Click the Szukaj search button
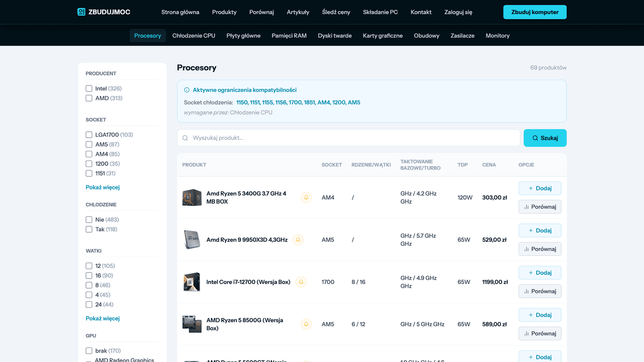 [x=545, y=138]
